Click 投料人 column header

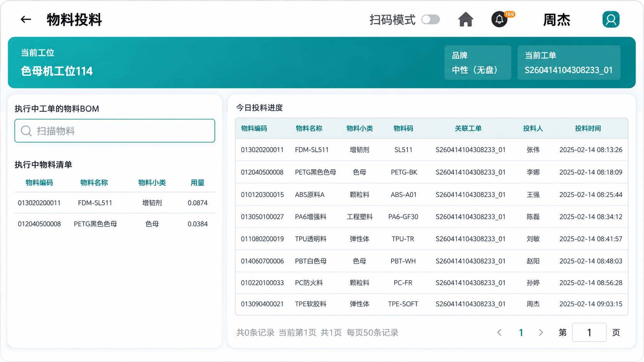click(x=533, y=128)
